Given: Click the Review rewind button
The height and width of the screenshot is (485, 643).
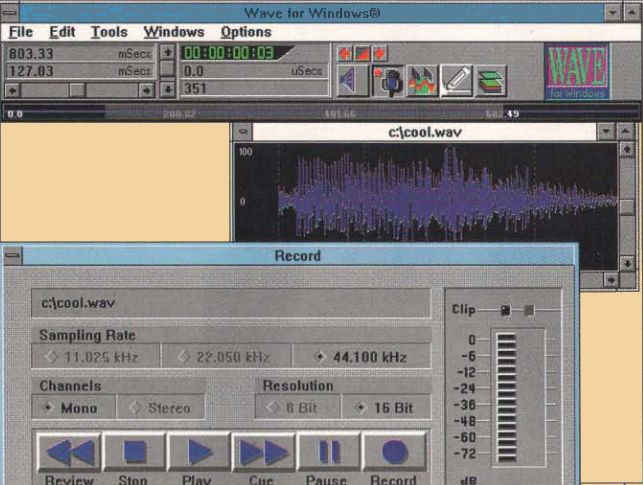Looking at the screenshot, I should click(69, 452).
